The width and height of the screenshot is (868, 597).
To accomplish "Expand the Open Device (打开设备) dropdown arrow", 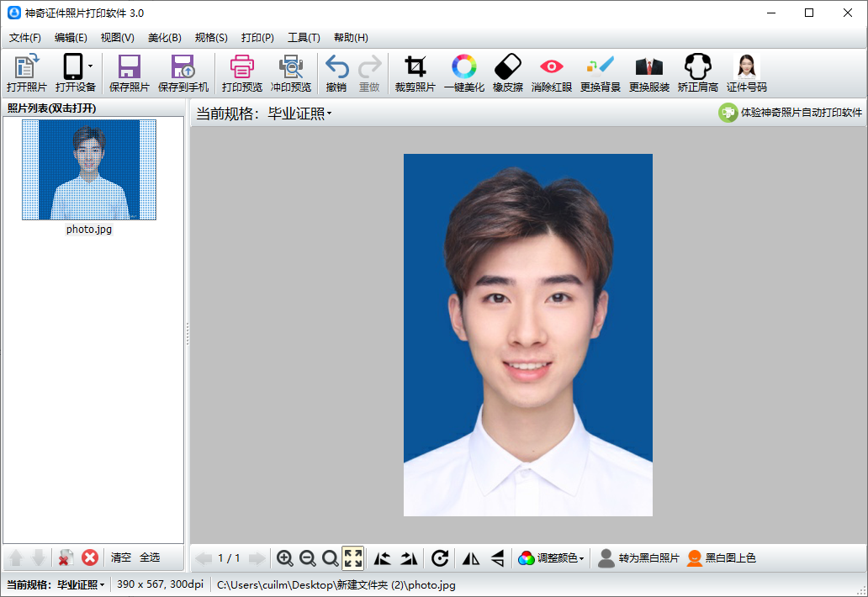I will (90, 66).
